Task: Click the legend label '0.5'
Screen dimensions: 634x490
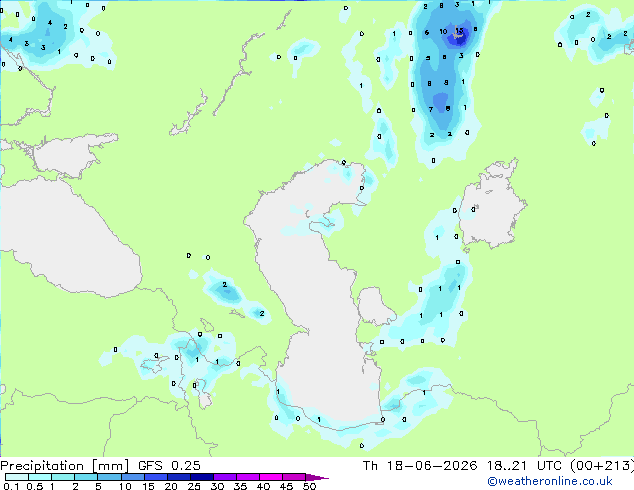Action: click(34, 486)
